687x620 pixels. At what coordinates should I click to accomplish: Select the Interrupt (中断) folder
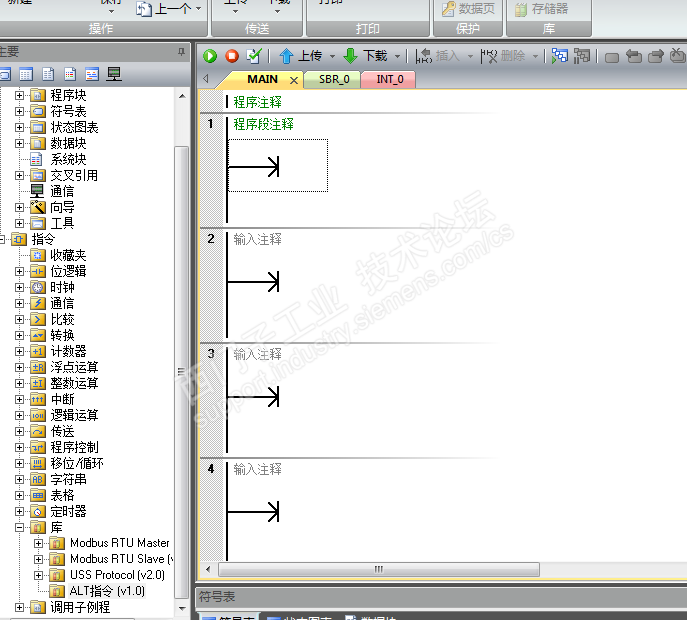(62, 399)
